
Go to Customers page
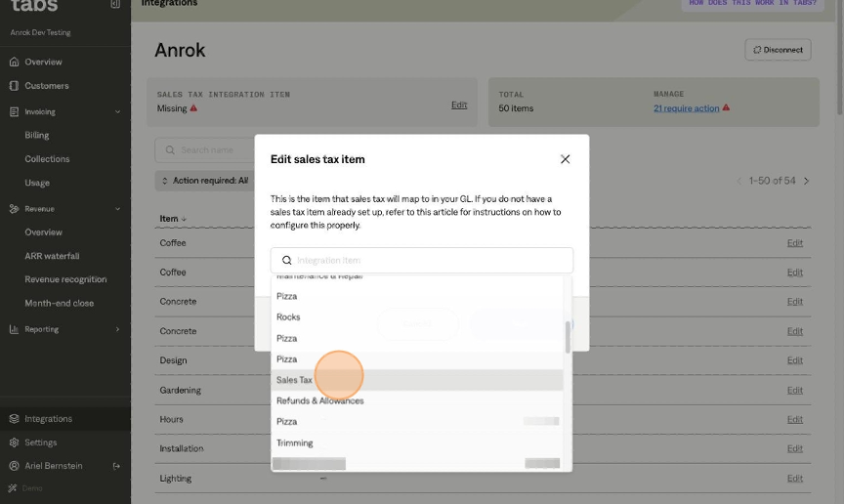(47, 86)
